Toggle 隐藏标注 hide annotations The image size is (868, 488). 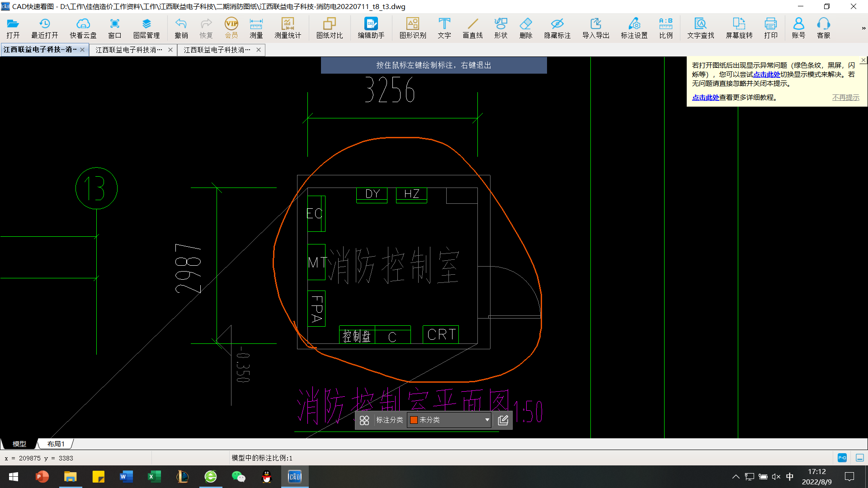(x=557, y=28)
